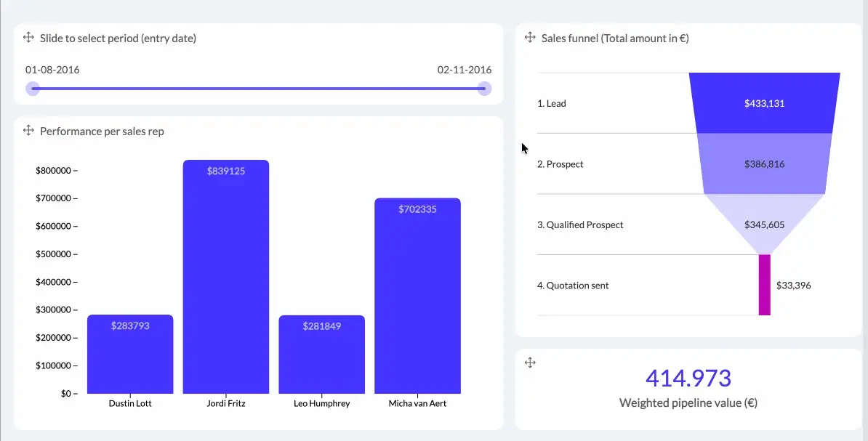Click the $800000 y-axis tick label
This screenshot has height=441, width=868.
point(53,171)
